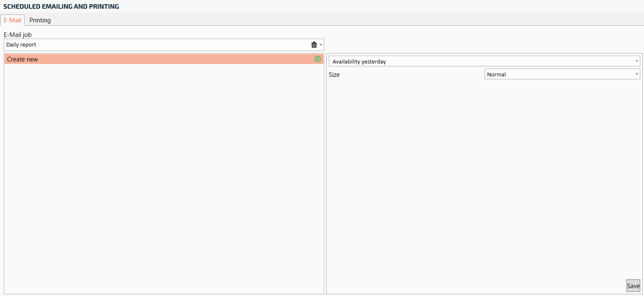Click the E-Mail job label
644x296 pixels.
[x=17, y=35]
